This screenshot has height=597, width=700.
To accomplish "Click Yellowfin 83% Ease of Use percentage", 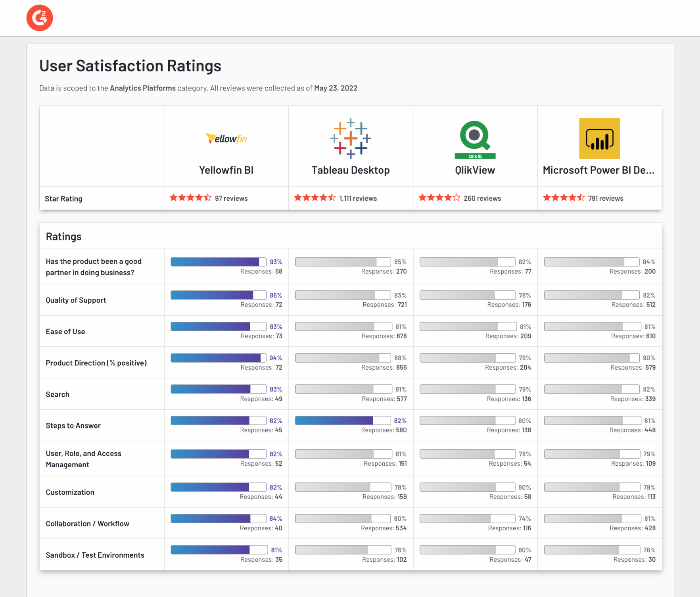I will click(x=276, y=326).
